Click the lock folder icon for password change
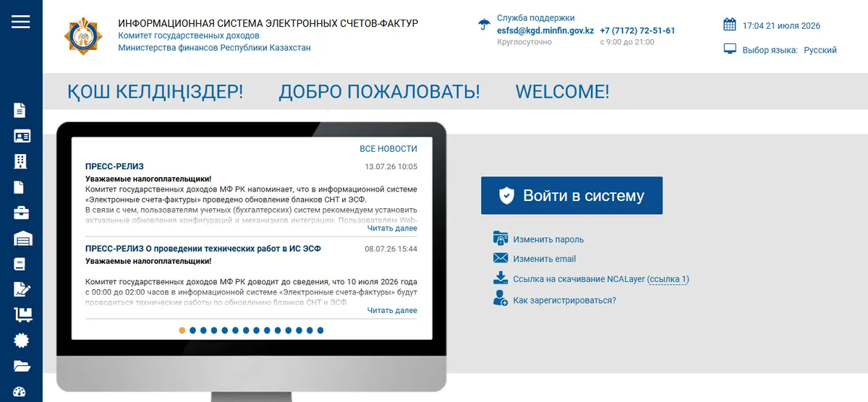Viewport: 868px width, 402px height. 501,238
